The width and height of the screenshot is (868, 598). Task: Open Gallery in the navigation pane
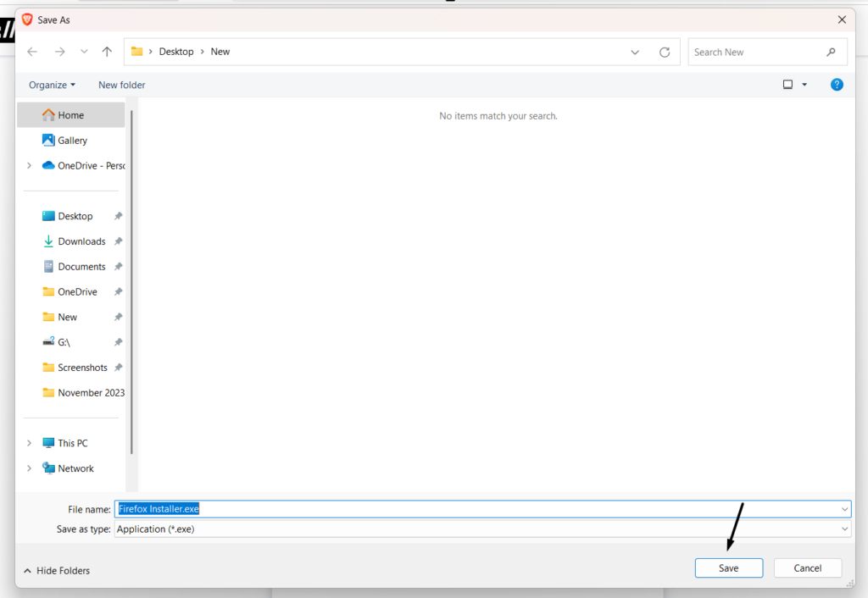[72, 141]
